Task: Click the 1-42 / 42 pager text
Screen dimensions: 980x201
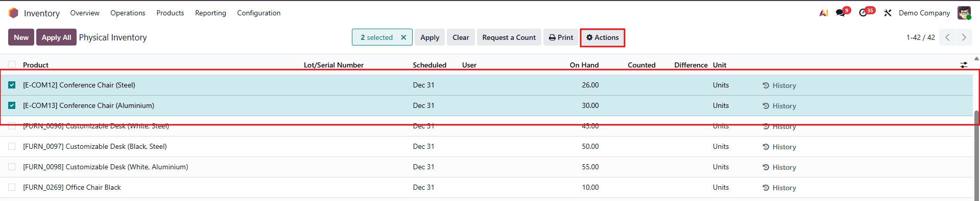Action: point(920,37)
